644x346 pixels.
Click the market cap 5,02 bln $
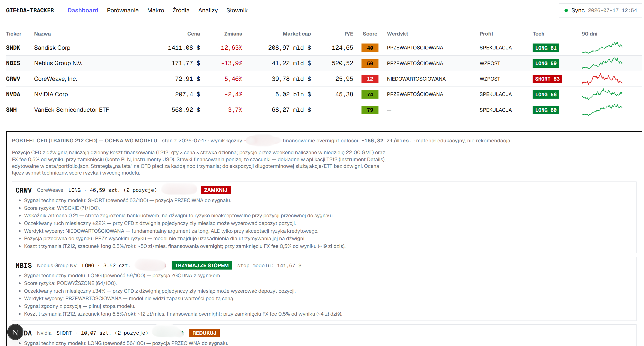[293, 94]
